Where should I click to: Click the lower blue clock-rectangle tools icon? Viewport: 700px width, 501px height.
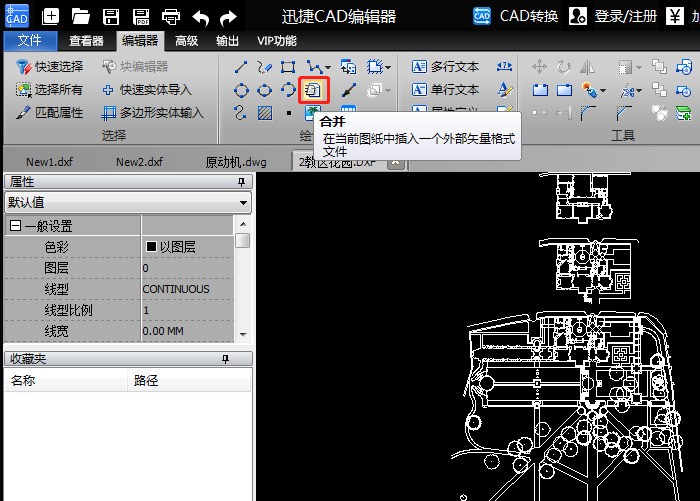click(x=683, y=91)
